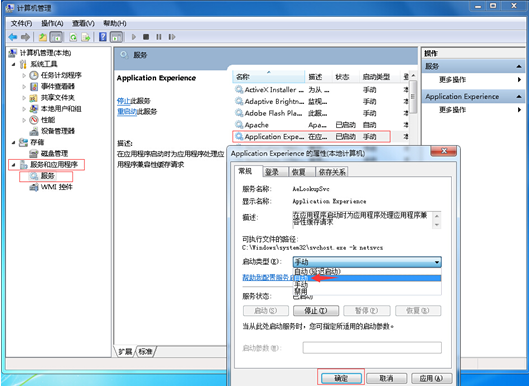
Task: Collapse the 存储 tree node
Action: coord(14,142)
